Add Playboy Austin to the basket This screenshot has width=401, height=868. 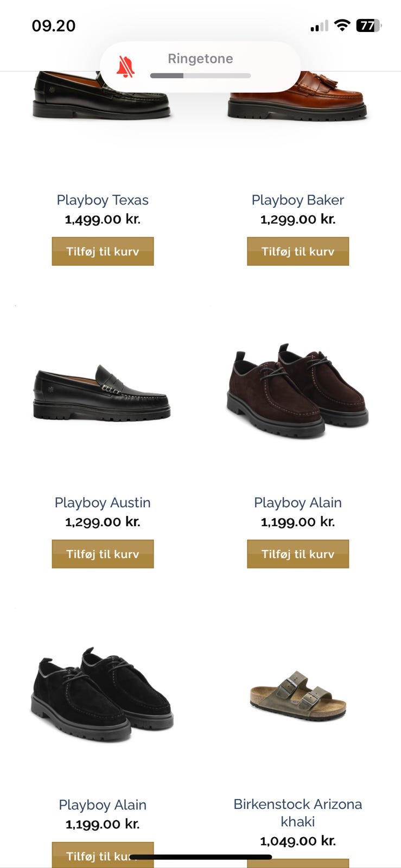coord(103,554)
